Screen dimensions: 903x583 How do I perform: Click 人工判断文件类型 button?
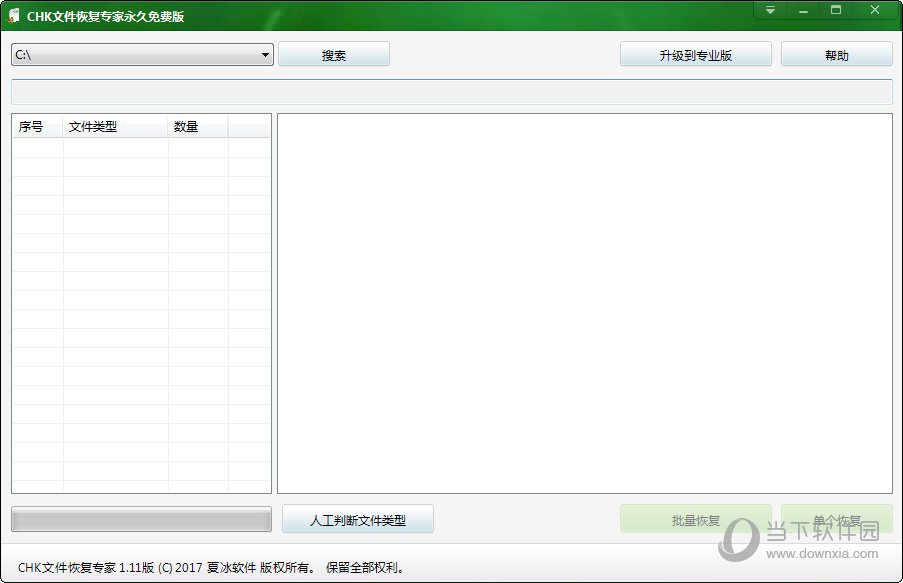(357, 520)
